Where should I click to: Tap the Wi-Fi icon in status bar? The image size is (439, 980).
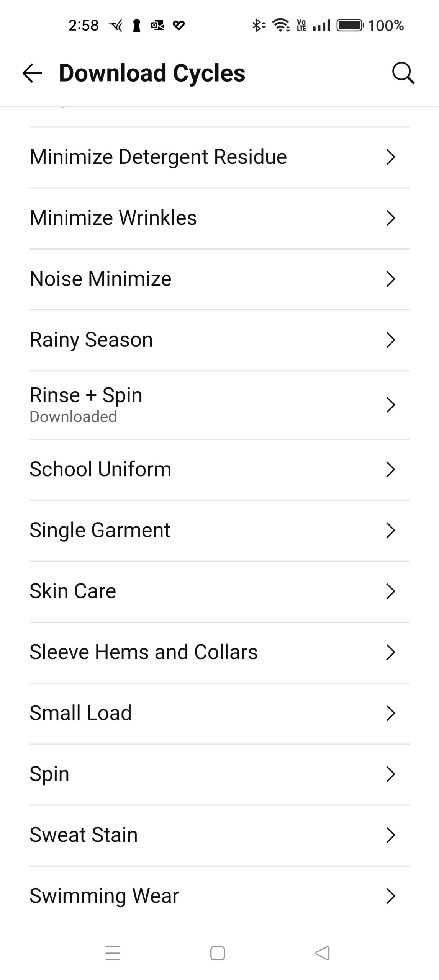[x=281, y=26]
